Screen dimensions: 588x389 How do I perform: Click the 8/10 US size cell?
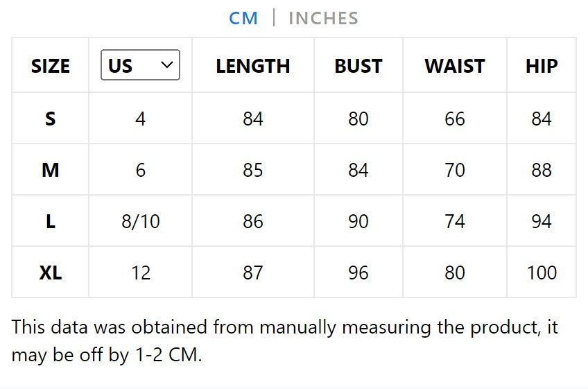click(141, 221)
